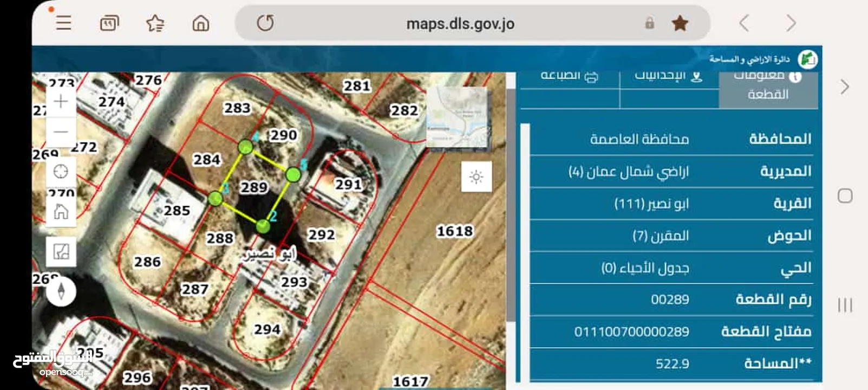This screenshot has width=868, height=390.
Task: Click the village value ابو نصير (111)
Action: click(x=651, y=204)
